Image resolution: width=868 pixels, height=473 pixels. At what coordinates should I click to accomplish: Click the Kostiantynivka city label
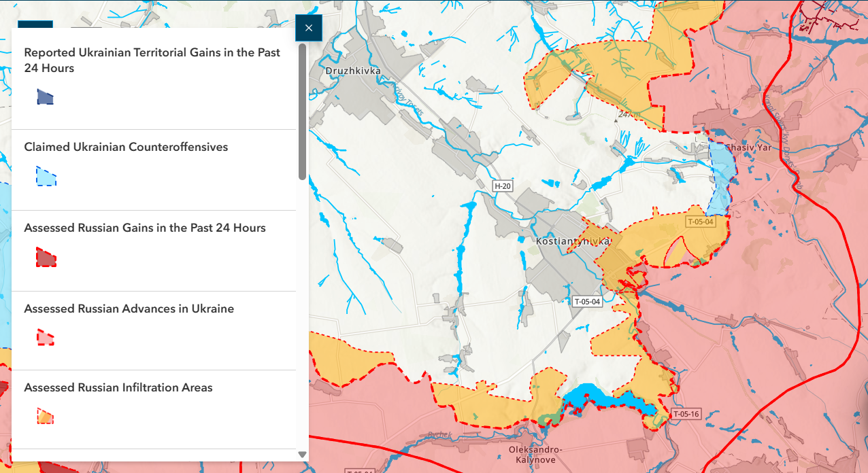coord(573,241)
